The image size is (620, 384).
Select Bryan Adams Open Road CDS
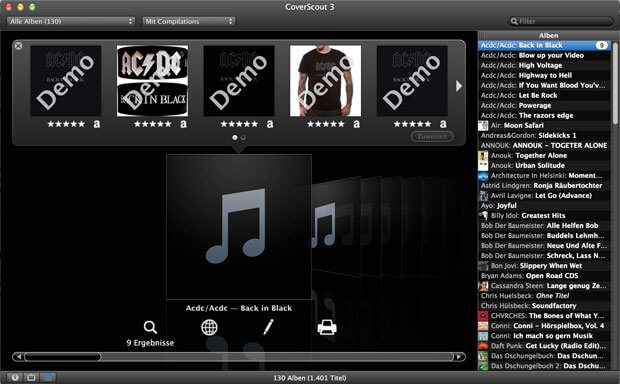[544, 276]
